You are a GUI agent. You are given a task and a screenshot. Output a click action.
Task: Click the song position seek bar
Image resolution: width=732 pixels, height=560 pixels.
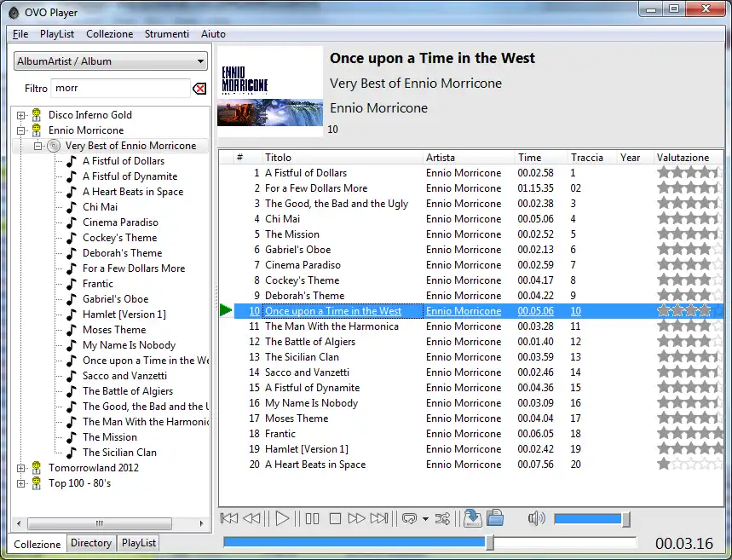click(429, 542)
